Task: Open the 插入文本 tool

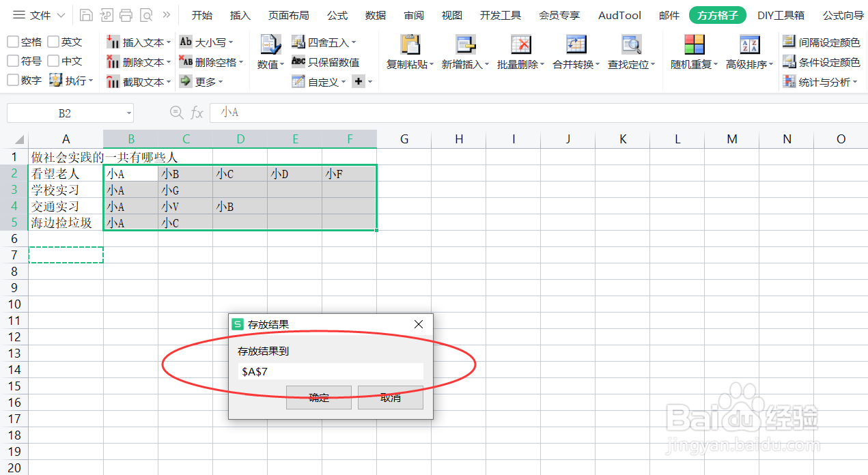Action: click(x=138, y=42)
